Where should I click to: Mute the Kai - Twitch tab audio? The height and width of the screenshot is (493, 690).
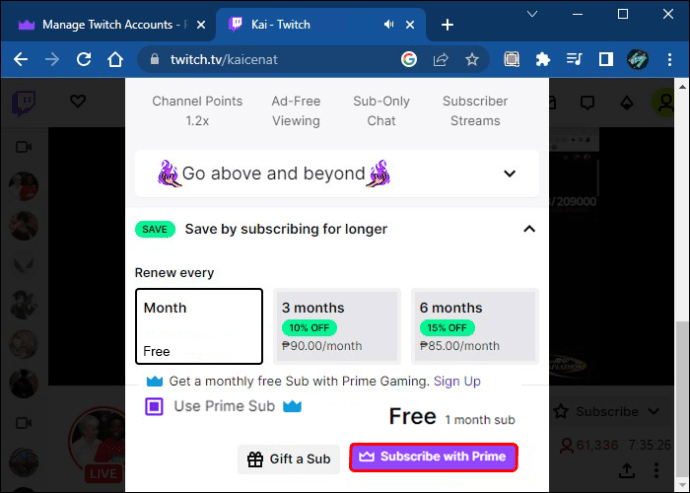pos(389,24)
